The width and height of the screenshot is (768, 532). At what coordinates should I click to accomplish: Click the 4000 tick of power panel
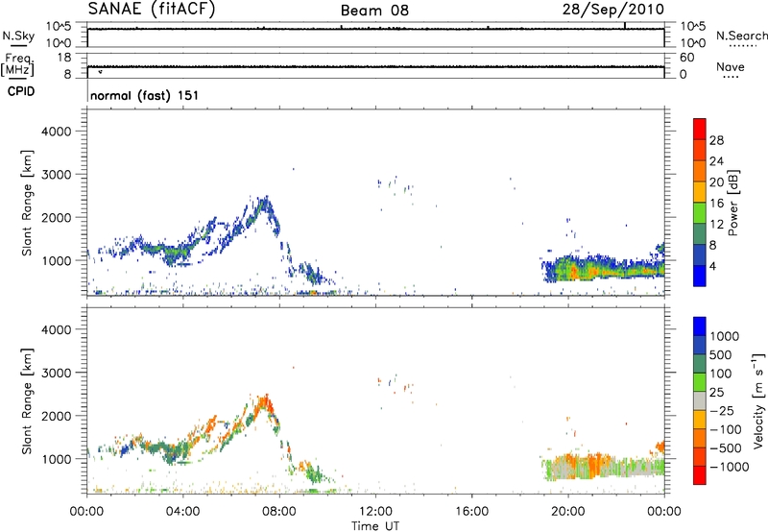tap(57, 132)
